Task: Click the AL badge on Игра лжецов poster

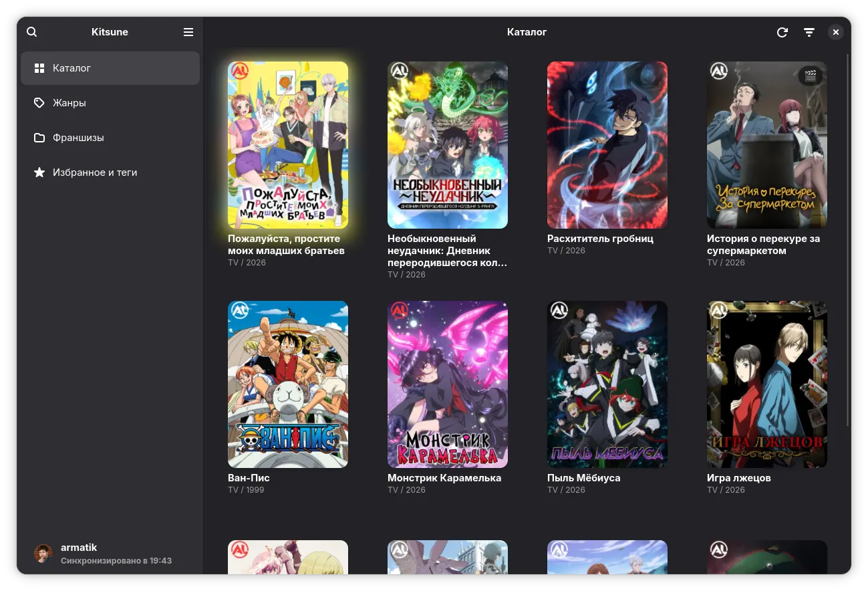Action: click(x=719, y=310)
